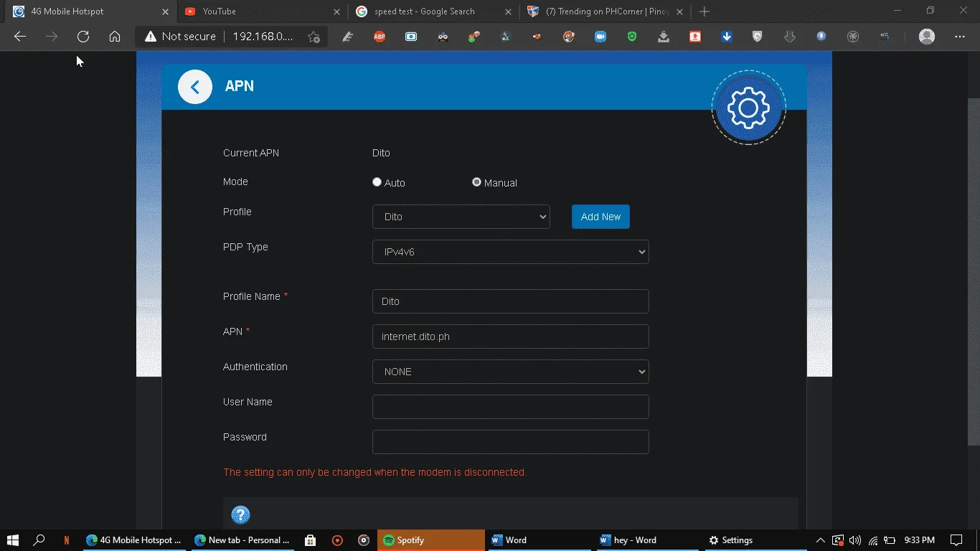The width and height of the screenshot is (980, 551).
Task: Click the Not secure warning icon
Action: click(150, 37)
